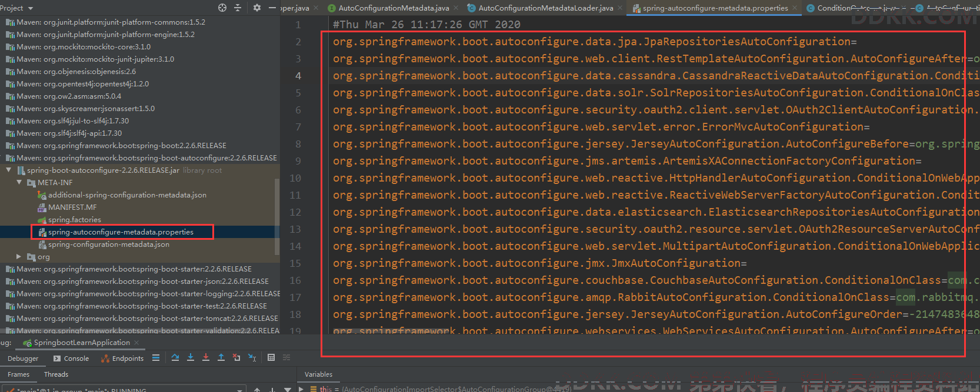Collapse the META-INF folder
This screenshot has height=392, width=980.
pos(19,182)
